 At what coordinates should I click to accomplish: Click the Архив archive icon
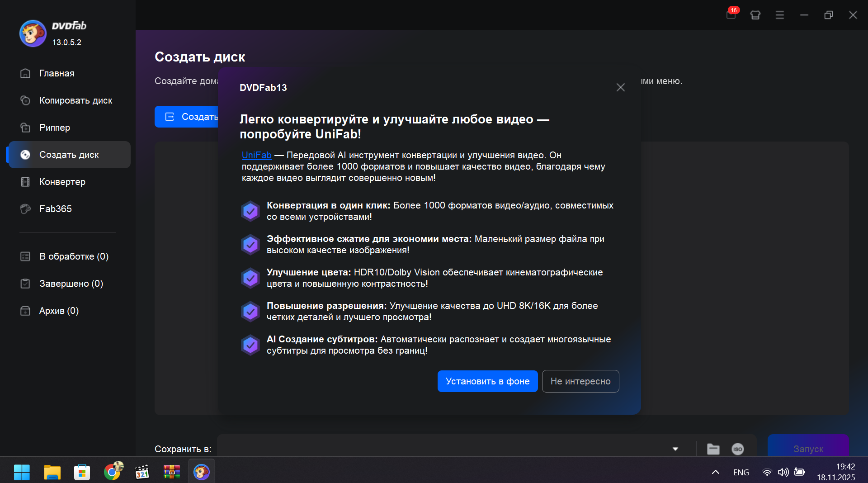[25, 311]
